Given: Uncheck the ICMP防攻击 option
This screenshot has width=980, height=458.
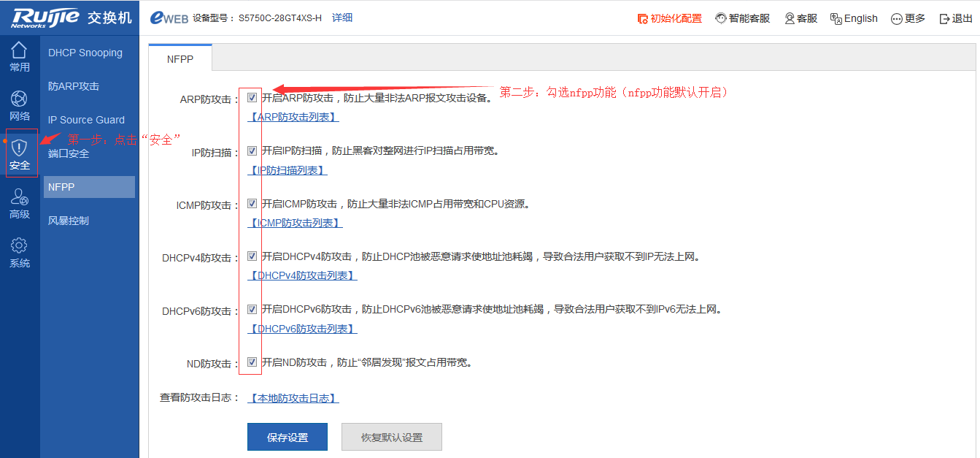Looking at the screenshot, I should click(251, 205).
